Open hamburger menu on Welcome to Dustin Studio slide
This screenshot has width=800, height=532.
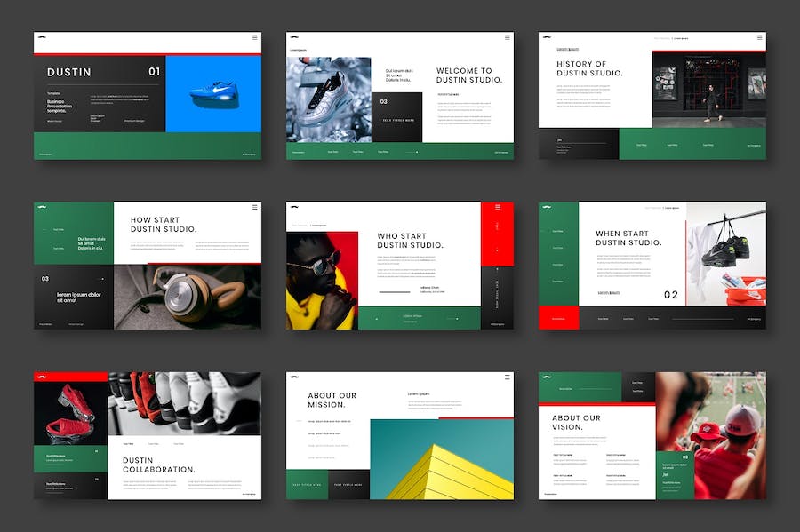click(x=508, y=37)
